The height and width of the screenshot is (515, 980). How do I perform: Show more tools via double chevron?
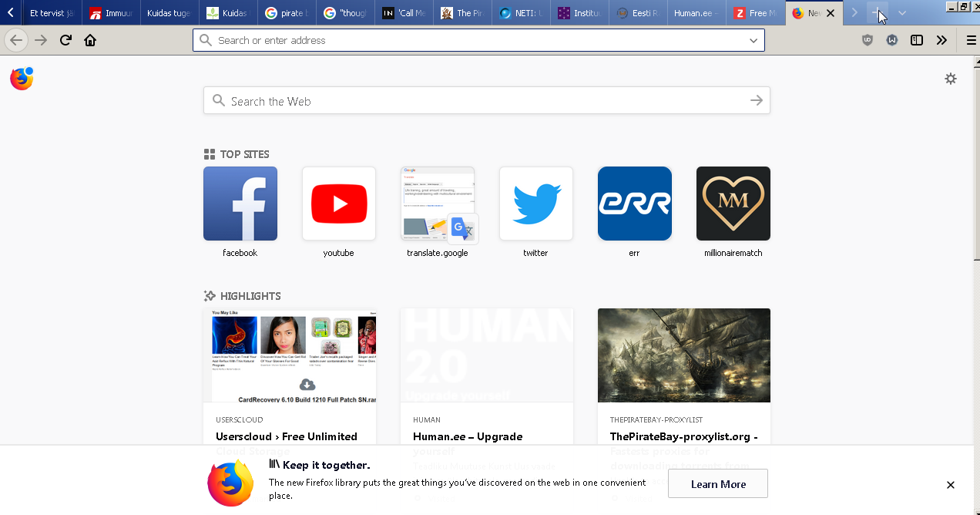tap(941, 40)
